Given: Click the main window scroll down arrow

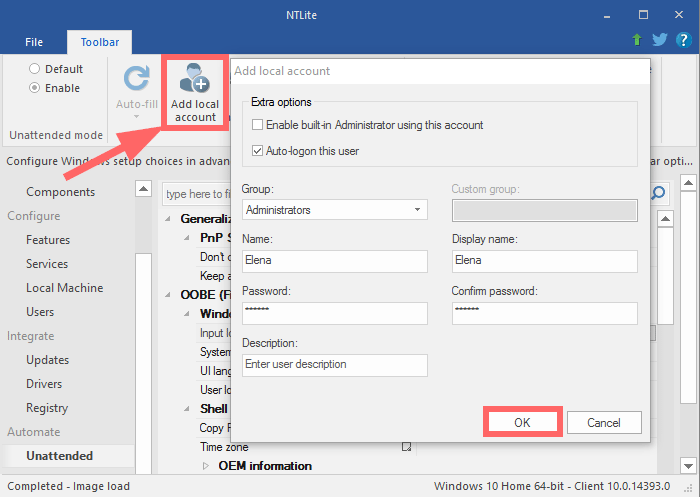Looking at the screenshot, I should coord(688,466).
